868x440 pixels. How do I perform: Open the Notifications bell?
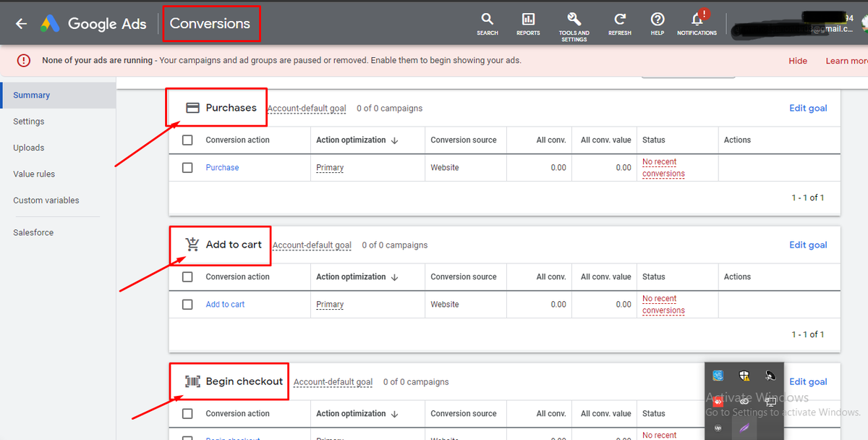[697, 20]
